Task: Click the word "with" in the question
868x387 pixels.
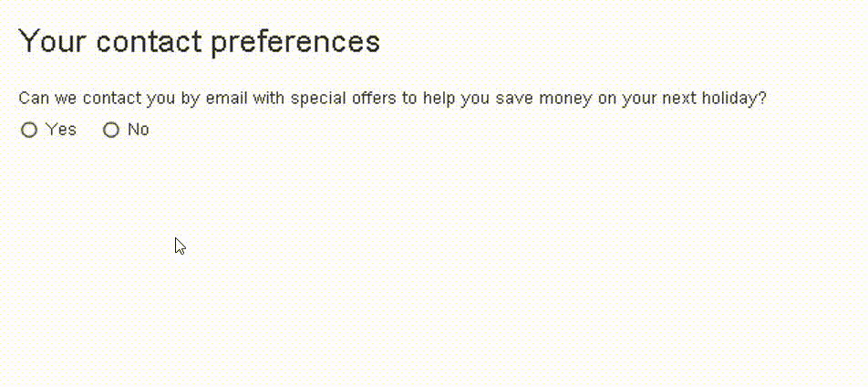Action: (x=269, y=99)
